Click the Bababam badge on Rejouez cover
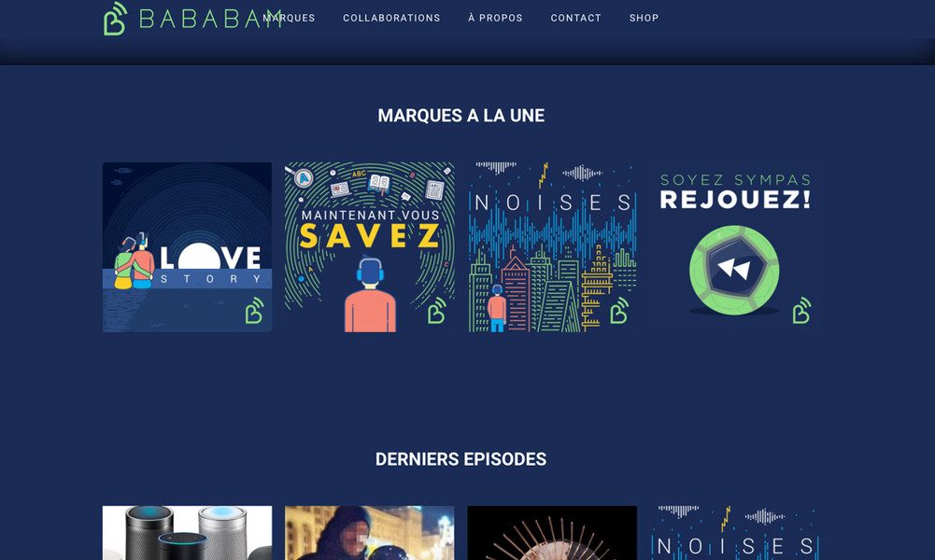This screenshot has width=935, height=560. [802, 311]
